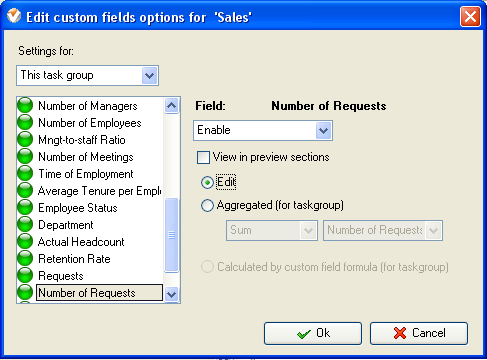
Task: Click green icon next to Actual Headcount
Action: pos(25,241)
